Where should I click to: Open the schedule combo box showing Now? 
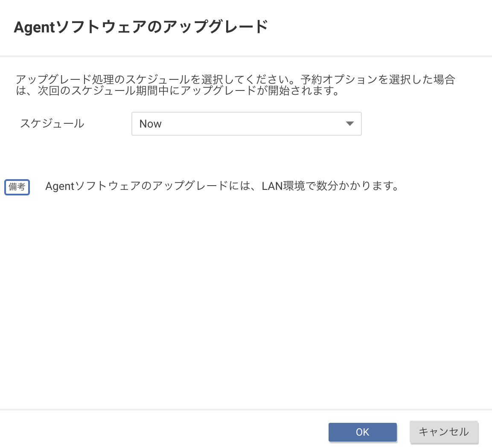tap(246, 124)
